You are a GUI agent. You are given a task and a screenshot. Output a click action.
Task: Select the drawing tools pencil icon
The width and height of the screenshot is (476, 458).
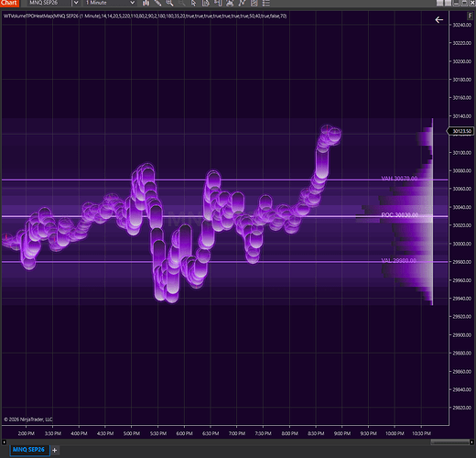pyautogui.click(x=157, y=3)
